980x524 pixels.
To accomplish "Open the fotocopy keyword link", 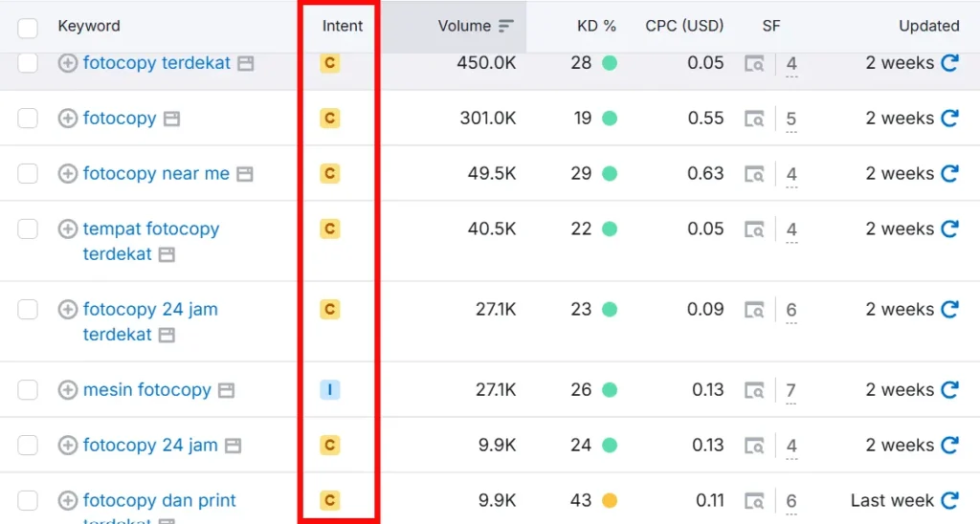I will tap(120, 118).
